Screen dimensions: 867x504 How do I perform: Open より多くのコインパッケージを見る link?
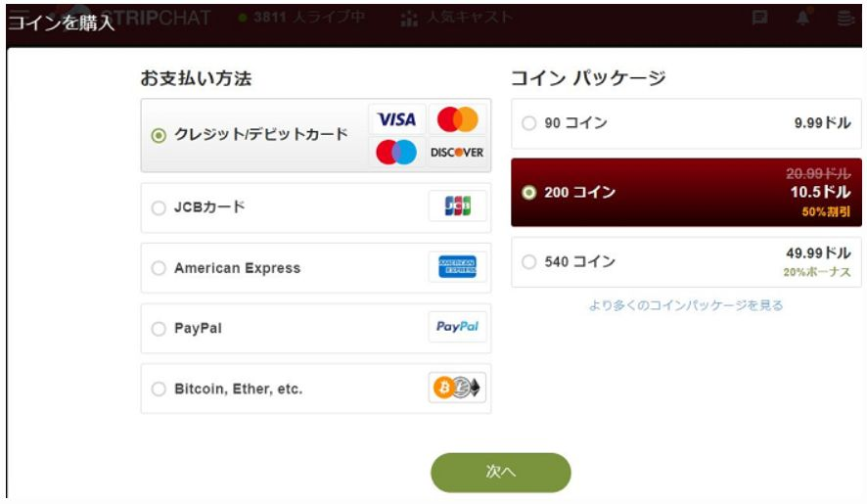(686, 305)
